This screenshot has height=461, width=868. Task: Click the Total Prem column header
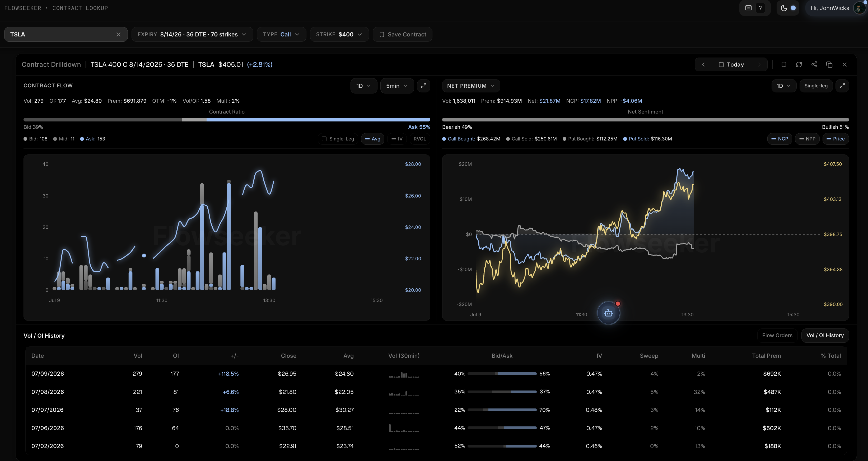tap(766, 356)
